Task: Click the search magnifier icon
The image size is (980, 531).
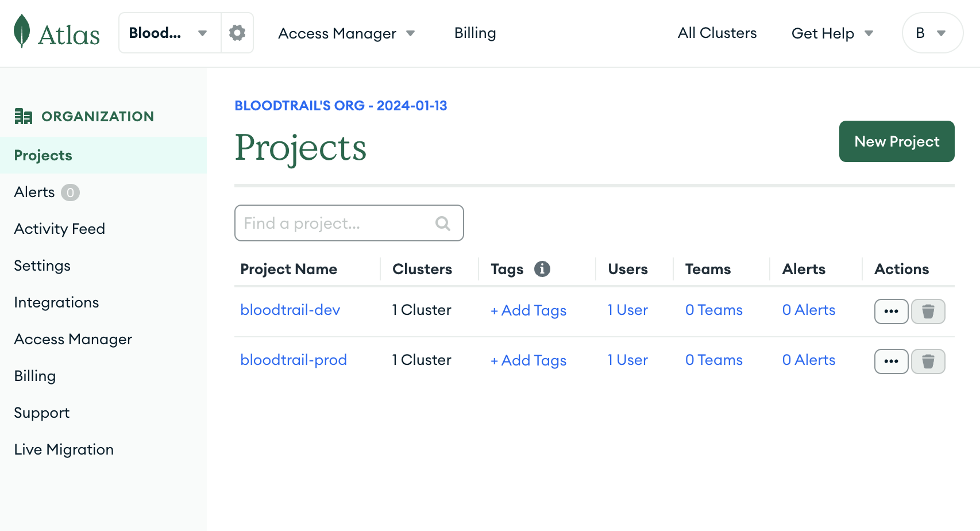Action: pyautogui.click(x=443, y=223)
